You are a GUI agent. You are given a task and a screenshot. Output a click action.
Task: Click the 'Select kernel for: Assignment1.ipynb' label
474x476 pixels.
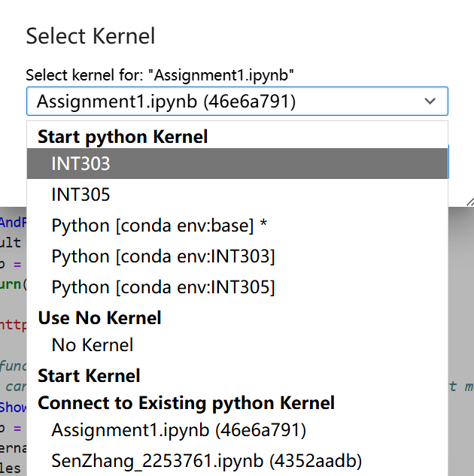tap(160, 75)
